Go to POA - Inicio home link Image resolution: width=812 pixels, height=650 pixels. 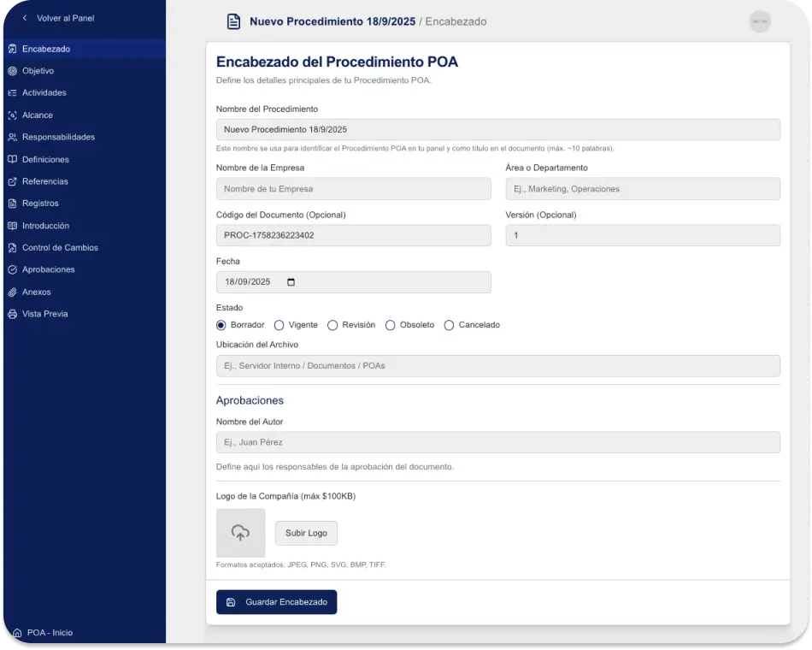(50, 633)
